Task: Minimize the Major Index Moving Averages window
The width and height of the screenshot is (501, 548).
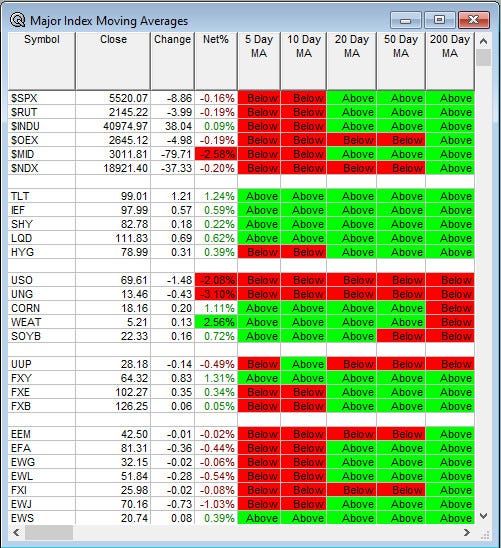Action: click(x=405, y=20)
